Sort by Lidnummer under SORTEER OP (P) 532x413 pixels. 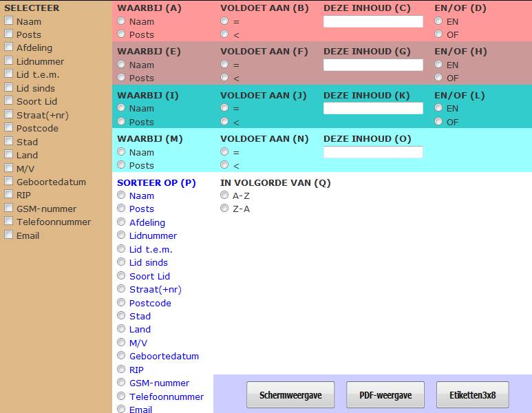[x=121, y=235]
